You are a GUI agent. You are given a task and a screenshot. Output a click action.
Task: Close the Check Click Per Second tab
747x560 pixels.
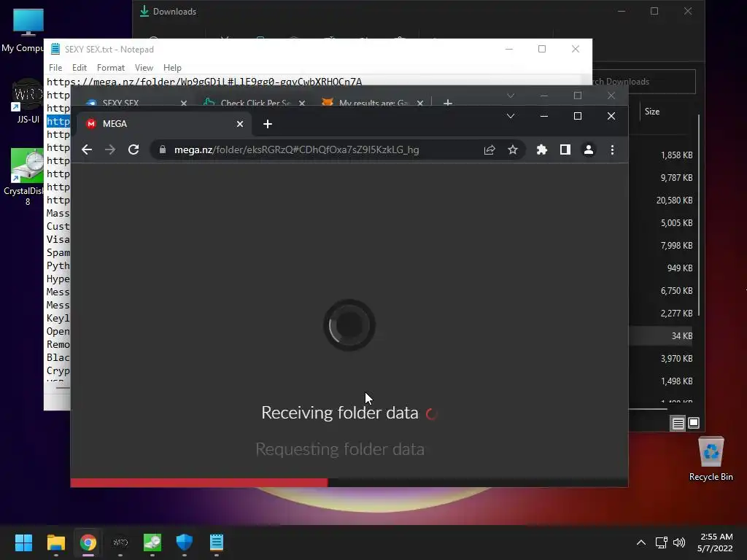click(x=302, y=103)
